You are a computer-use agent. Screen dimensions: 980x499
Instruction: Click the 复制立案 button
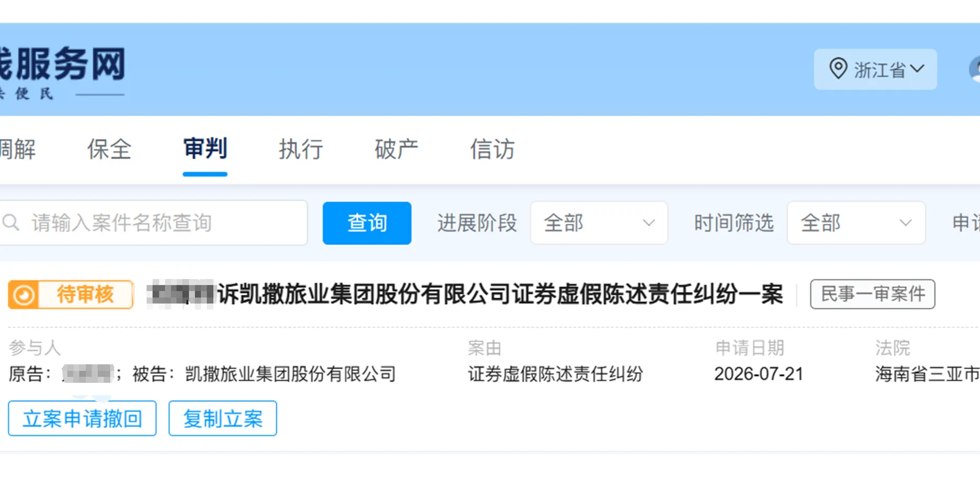coord(223,418)
